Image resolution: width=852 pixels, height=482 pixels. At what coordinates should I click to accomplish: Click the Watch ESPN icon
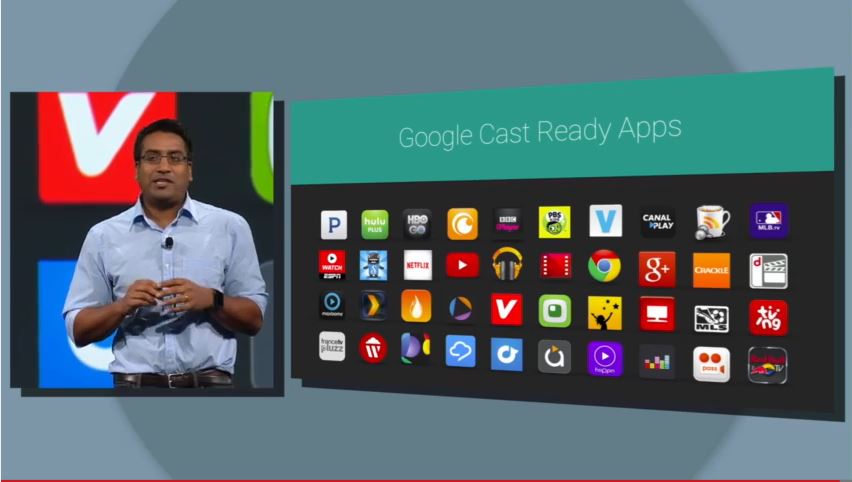click(x=332, y=265)
